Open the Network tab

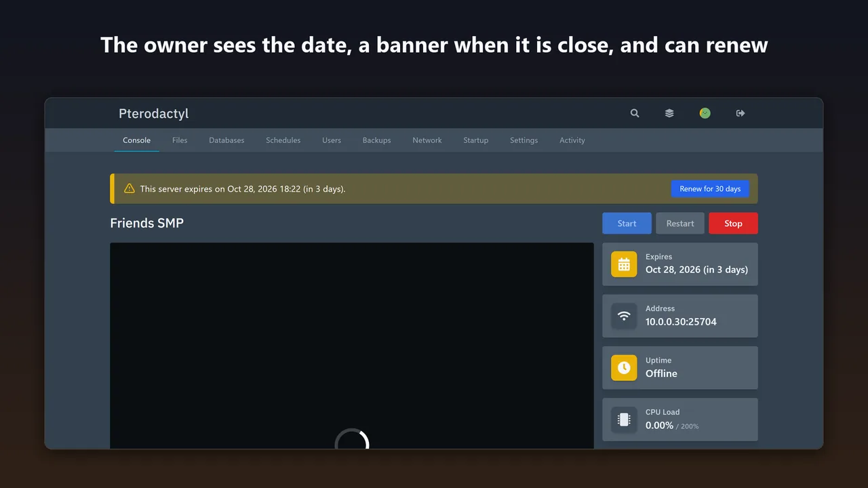[427, 140]
